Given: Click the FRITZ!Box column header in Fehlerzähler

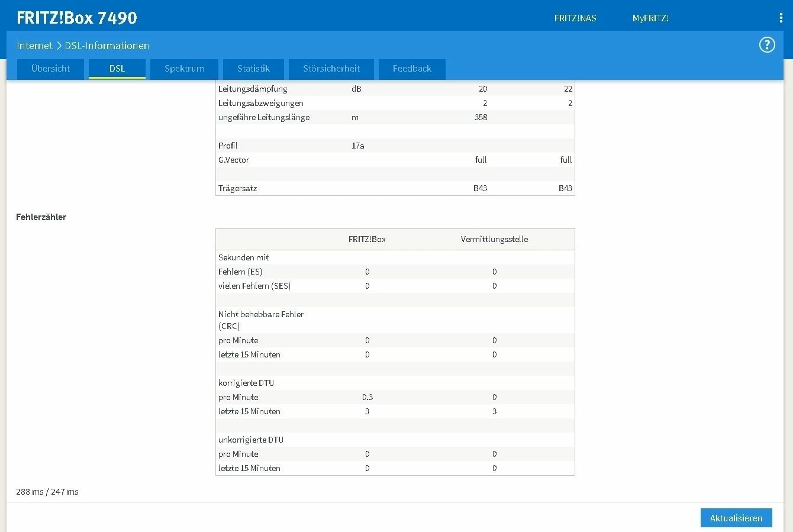Looking at the screenshot, I should (x=367, y=239).
